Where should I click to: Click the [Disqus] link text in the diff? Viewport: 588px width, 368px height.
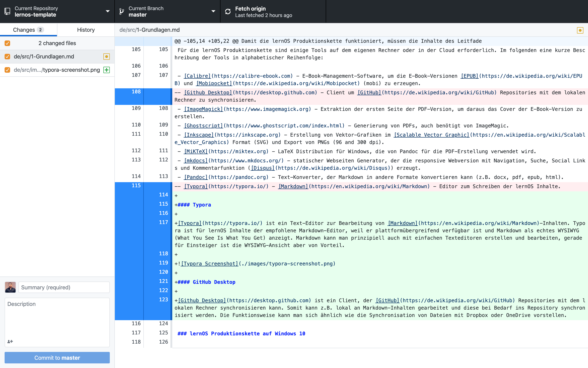pos(263,168)
